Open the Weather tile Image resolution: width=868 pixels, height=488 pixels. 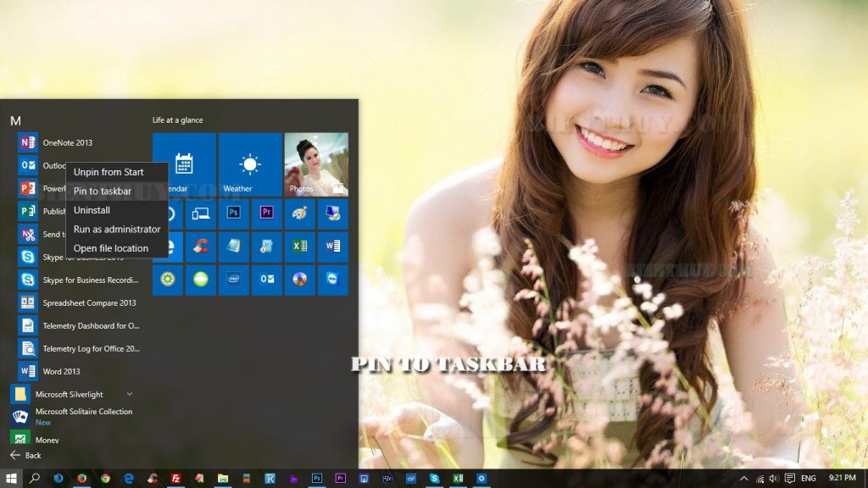pos(250,164)
